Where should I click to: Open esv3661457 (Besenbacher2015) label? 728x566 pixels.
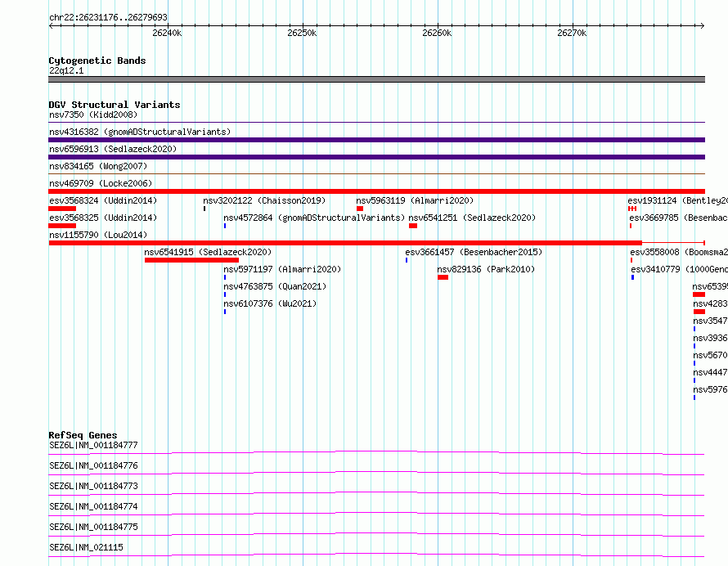click(x=474, y=252)
